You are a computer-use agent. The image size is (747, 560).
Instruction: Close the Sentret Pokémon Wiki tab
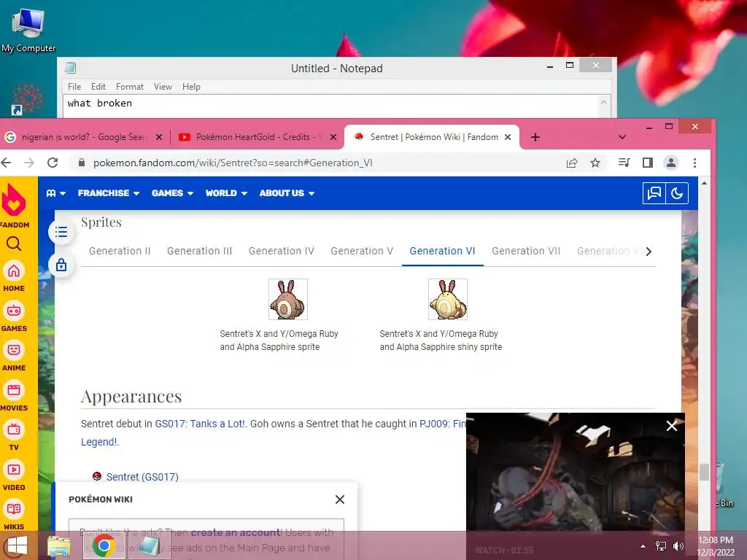508,137
